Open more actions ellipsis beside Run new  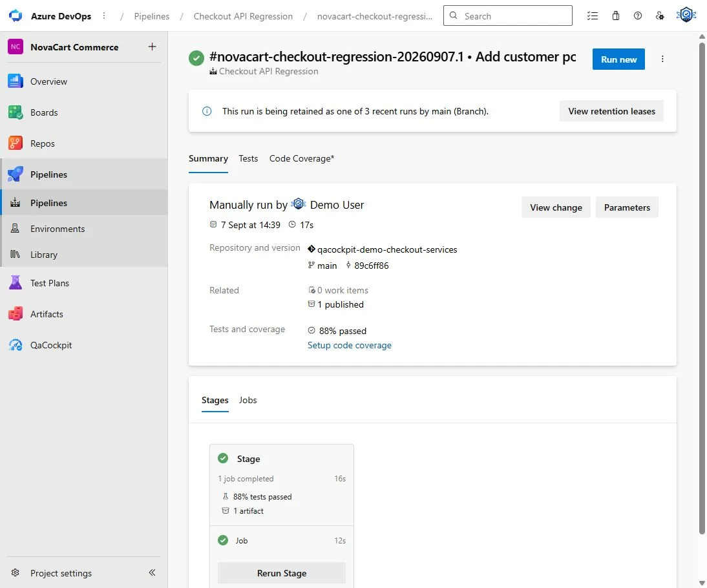(x=662, y=59)
